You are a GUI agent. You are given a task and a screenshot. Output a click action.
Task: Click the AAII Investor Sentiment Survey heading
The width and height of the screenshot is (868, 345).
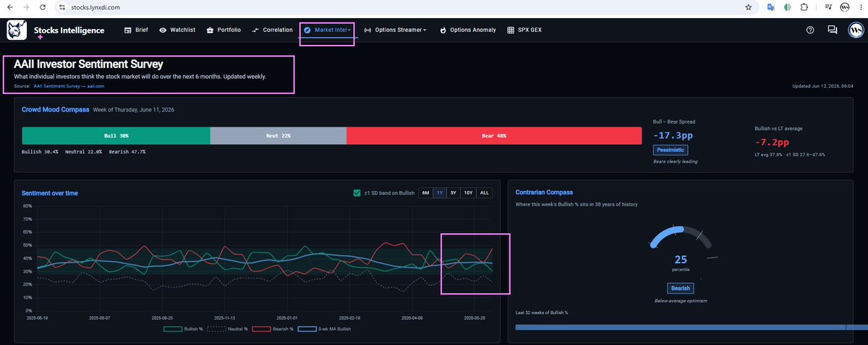(88, 64)
